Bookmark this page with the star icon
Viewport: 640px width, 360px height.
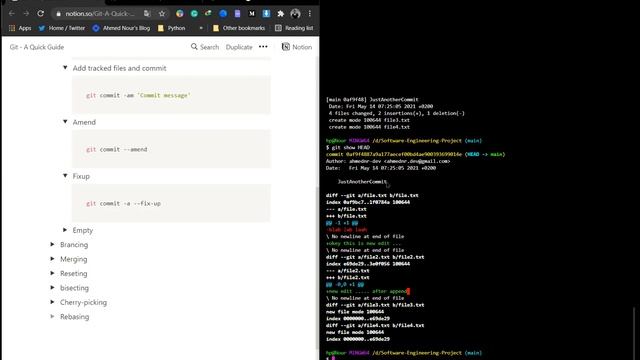pyautogui.click(x=162, y=13)
